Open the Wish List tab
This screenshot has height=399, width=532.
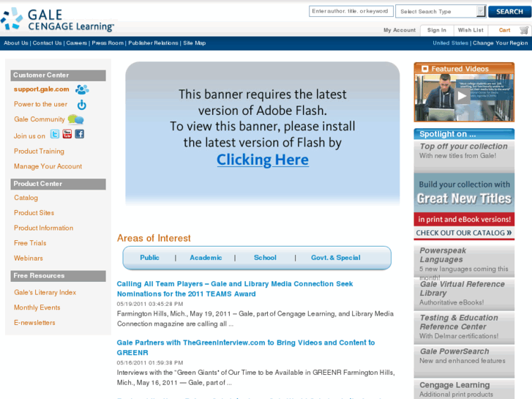471,30
